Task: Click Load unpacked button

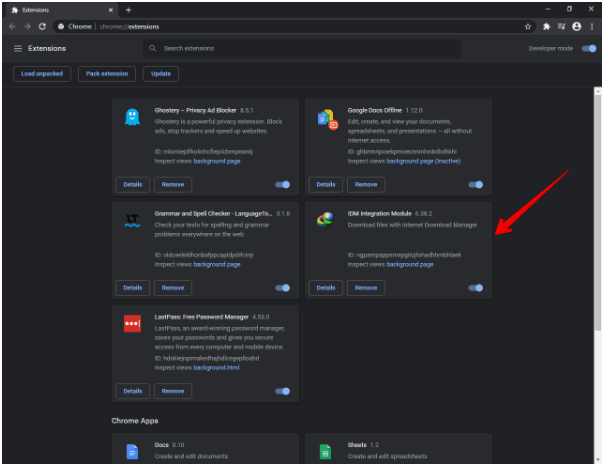Action: 42,74
